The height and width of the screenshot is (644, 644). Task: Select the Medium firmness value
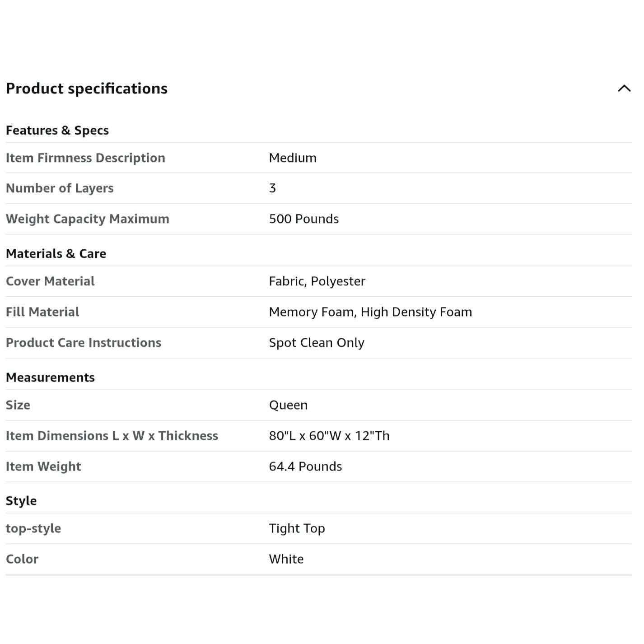point(293,158)
